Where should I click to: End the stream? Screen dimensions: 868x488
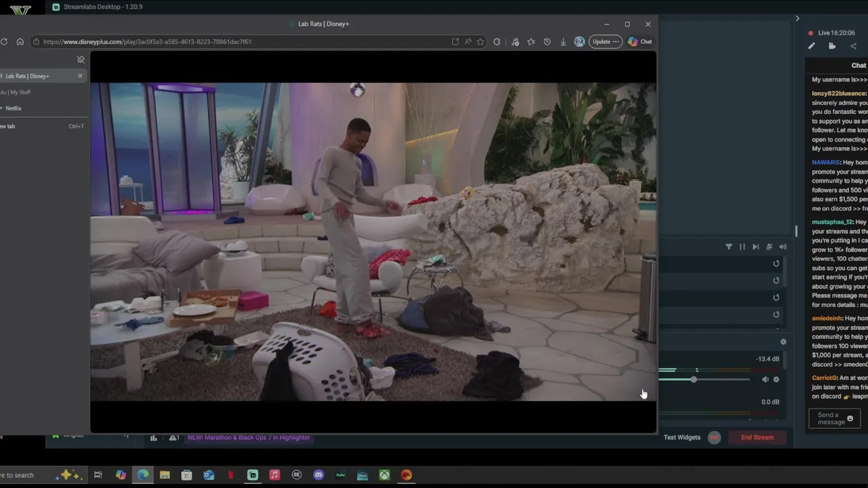757,438
